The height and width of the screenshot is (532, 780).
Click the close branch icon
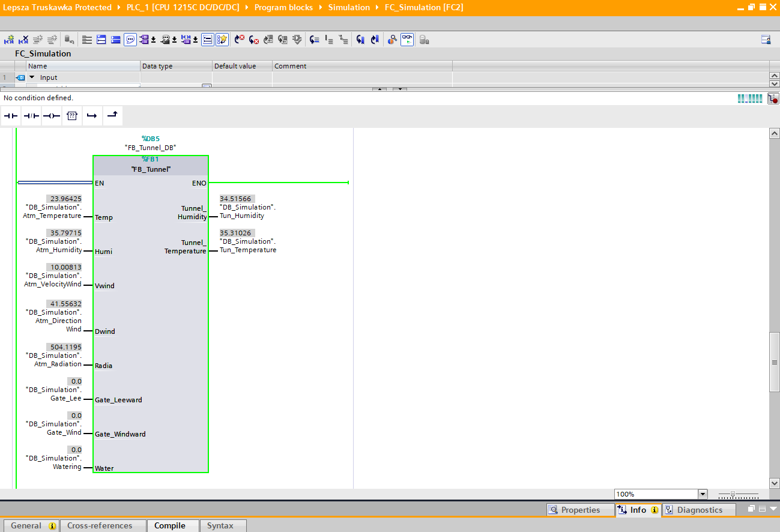click(112, 115)
